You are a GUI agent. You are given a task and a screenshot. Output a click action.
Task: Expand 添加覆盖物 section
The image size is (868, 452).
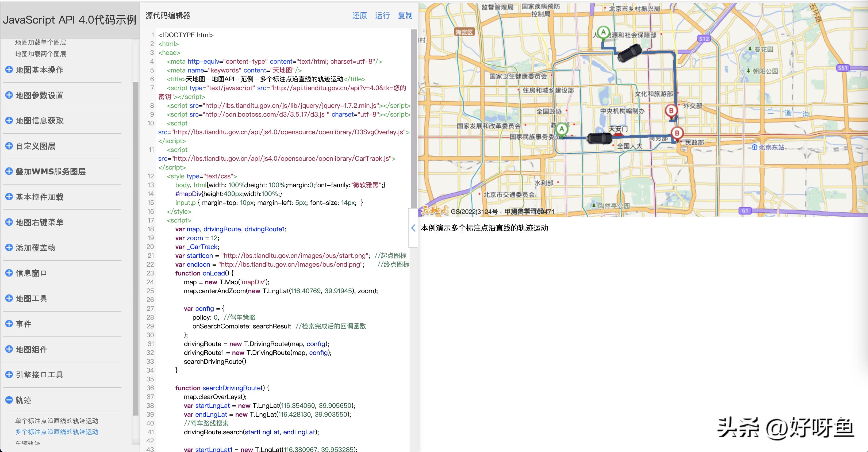tap(9, 247)
